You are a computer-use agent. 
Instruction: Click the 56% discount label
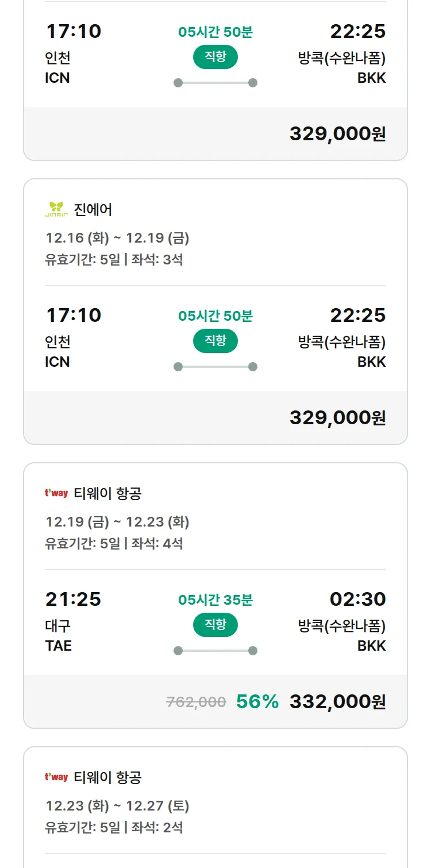[x=257, y=702]
